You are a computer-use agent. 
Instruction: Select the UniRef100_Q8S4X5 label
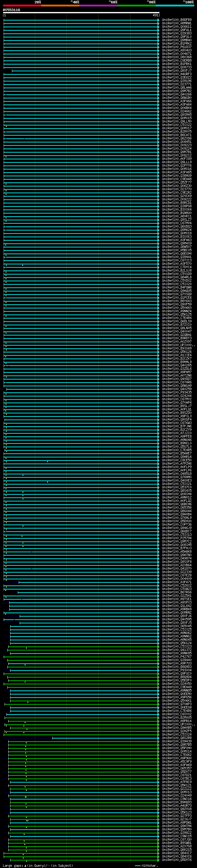(176, 491)
